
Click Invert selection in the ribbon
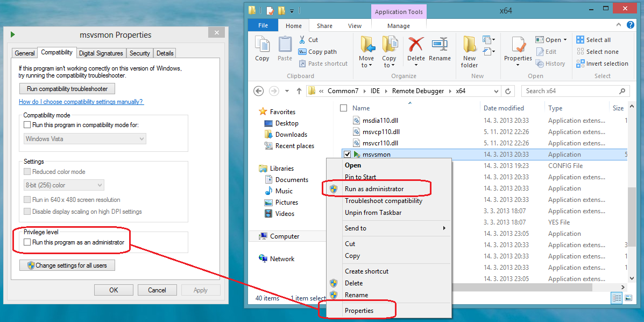coord(602,64)
